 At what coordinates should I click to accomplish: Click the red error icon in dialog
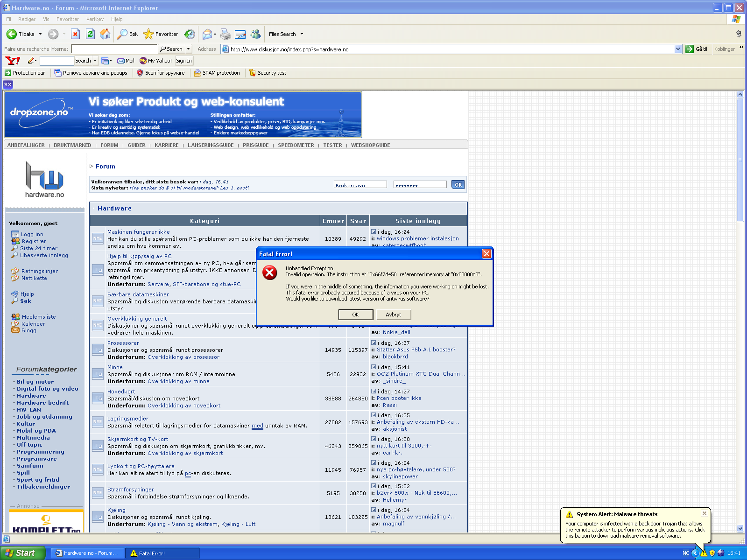[270, 273]
